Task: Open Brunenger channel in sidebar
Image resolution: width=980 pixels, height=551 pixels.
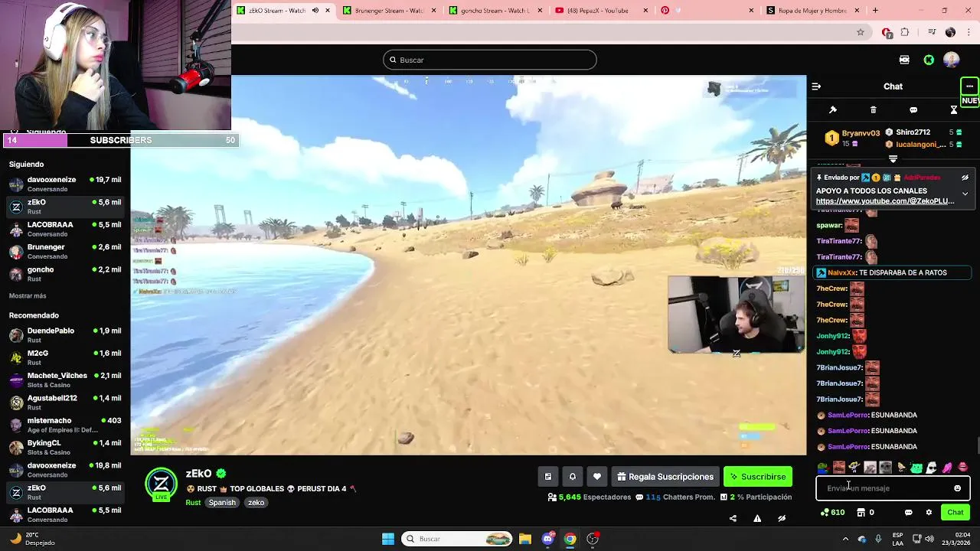Action: (x=65, y=251)
